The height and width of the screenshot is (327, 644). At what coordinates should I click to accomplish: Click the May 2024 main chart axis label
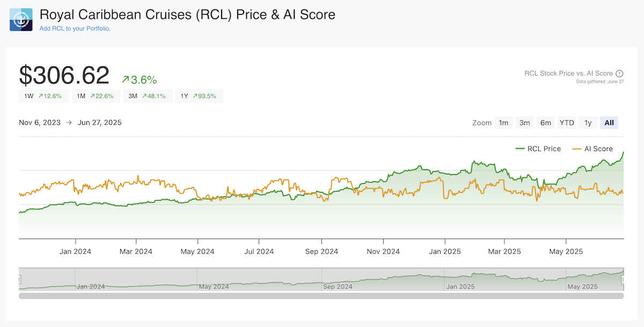(197, 251)
